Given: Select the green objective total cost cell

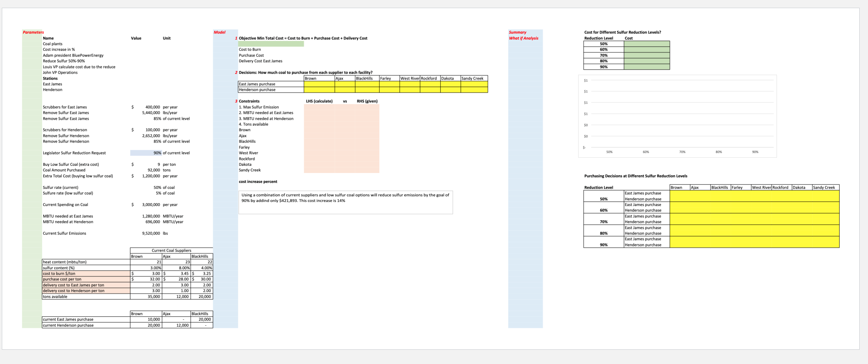Looking at the screenshot, I should [271, 44].
